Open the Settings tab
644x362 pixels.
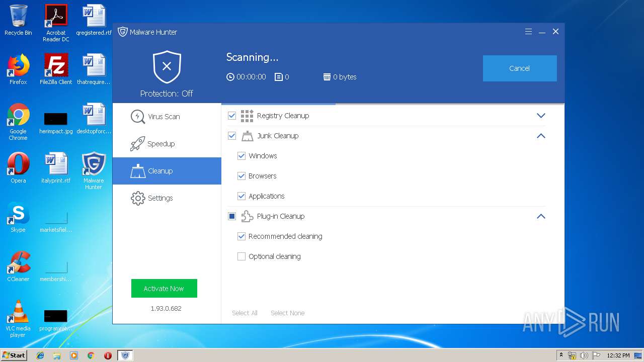tap(167, 198)
